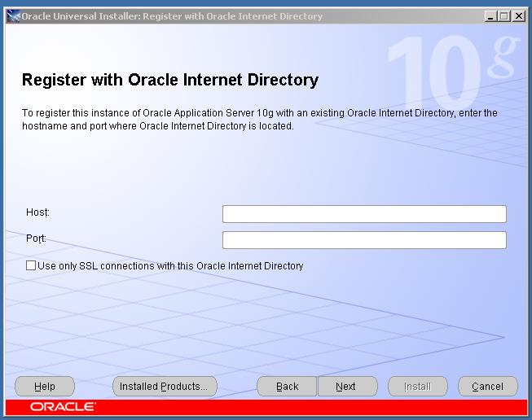This screenshot has width=532, height=420.
Task: Click the Oracle Universal Installer title bar icon
Action: pos(12,16)
